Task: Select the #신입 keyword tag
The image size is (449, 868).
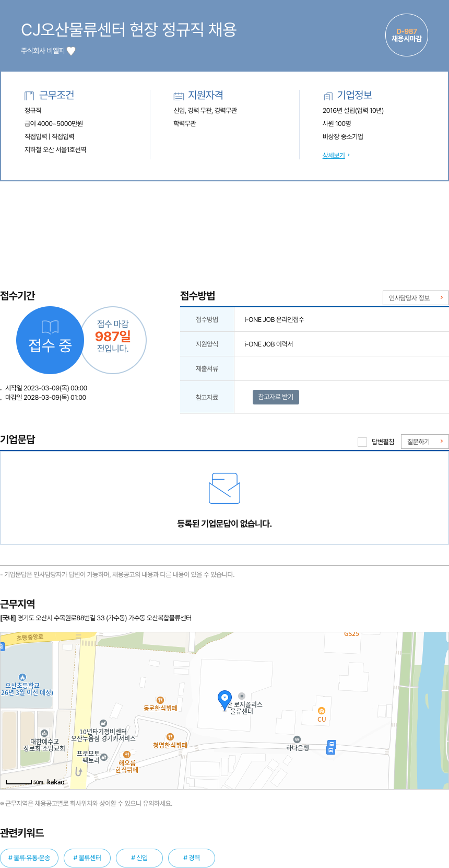Action: 139,858
